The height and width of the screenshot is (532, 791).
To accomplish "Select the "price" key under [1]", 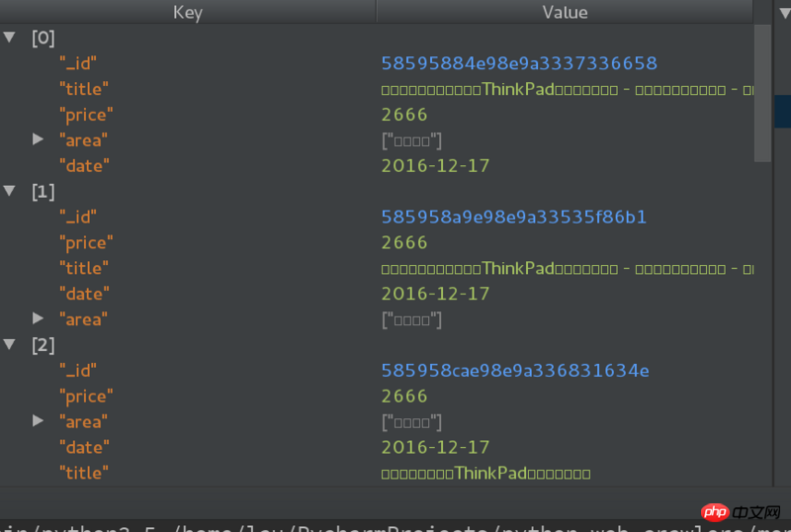I will click(x=86, y=243).
